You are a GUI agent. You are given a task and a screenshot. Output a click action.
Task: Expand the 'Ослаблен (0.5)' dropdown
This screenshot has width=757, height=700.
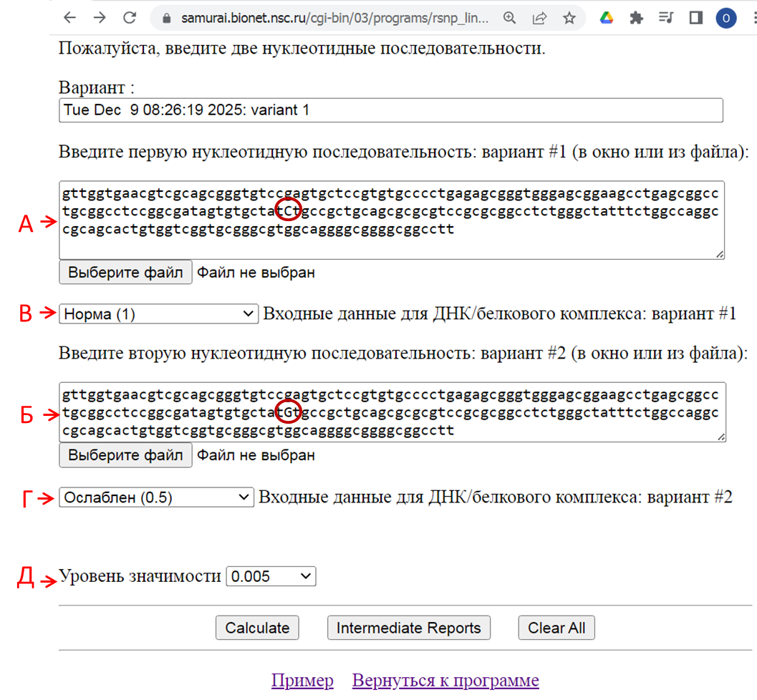click(x=156, y=497)
